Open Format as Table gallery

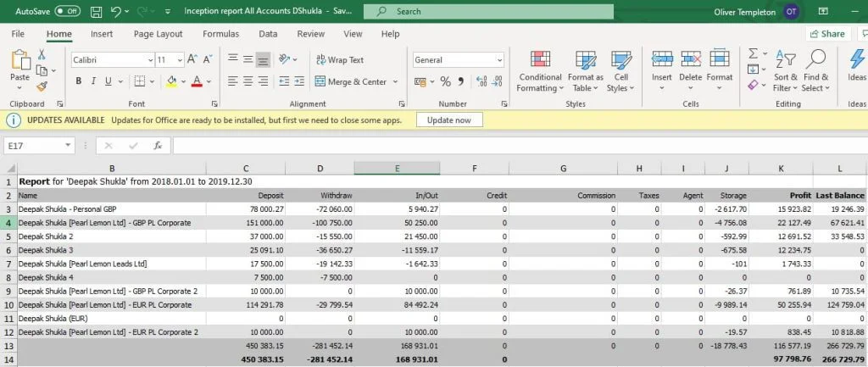pyautogui.click(x=585, y=71)
